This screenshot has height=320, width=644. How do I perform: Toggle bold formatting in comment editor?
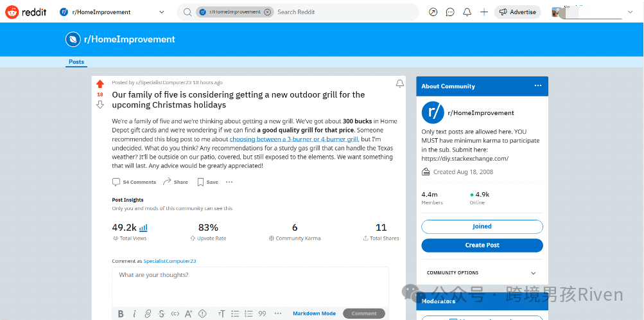[x=121, y=314]
